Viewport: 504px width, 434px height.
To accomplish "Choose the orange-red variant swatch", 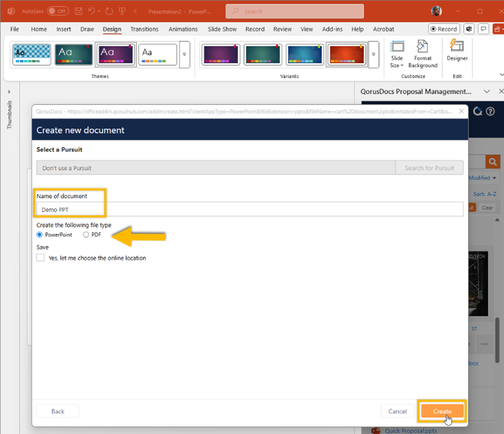I will (x=347, y=54).
